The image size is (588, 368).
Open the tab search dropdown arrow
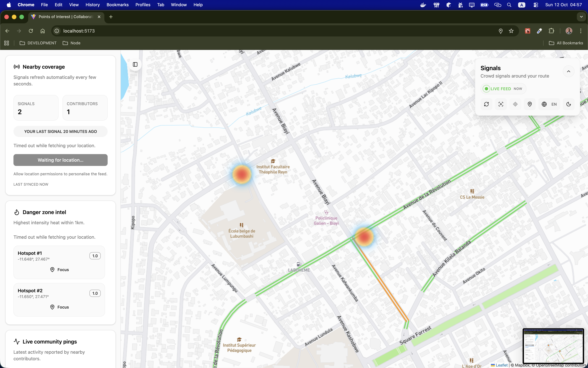tap(581, 17)
